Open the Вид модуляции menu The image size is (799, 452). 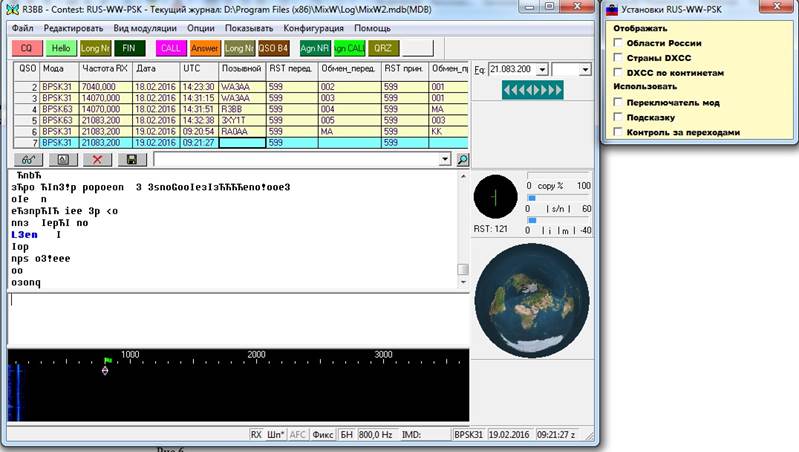coord(145,28)
